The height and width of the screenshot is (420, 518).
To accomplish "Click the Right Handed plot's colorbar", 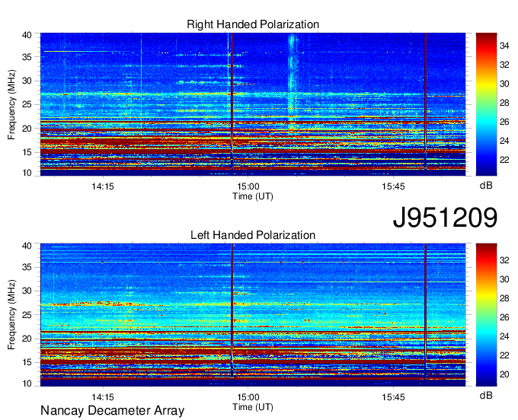I will [486, 104].
